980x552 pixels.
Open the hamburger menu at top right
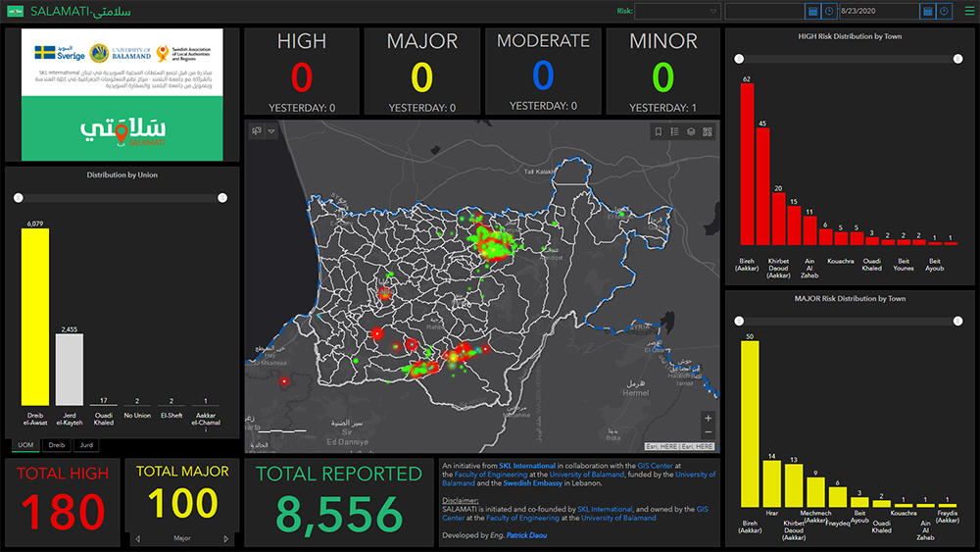(969, 11)
